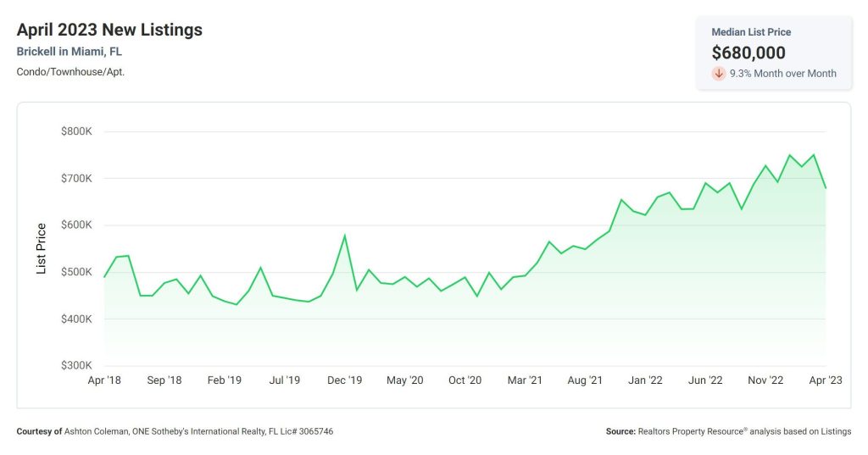
Task: Click the Jul '19 x-axis label
Action: pyautogui.click(x=285, y=380)
